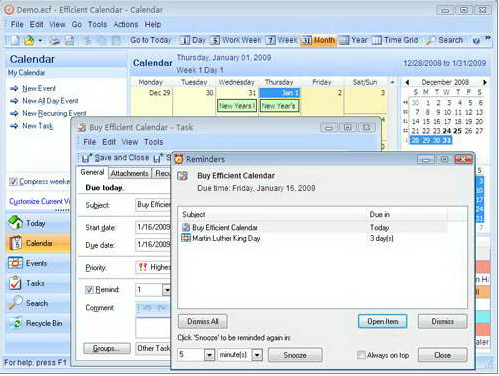Open the Go menu
The width and height of the screenshot is (499, 376).
click(77, 24)
